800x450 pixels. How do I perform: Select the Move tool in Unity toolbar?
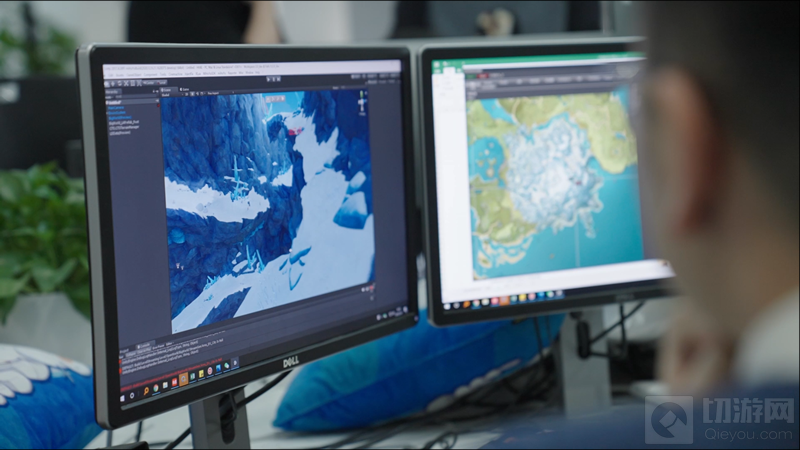114,81
